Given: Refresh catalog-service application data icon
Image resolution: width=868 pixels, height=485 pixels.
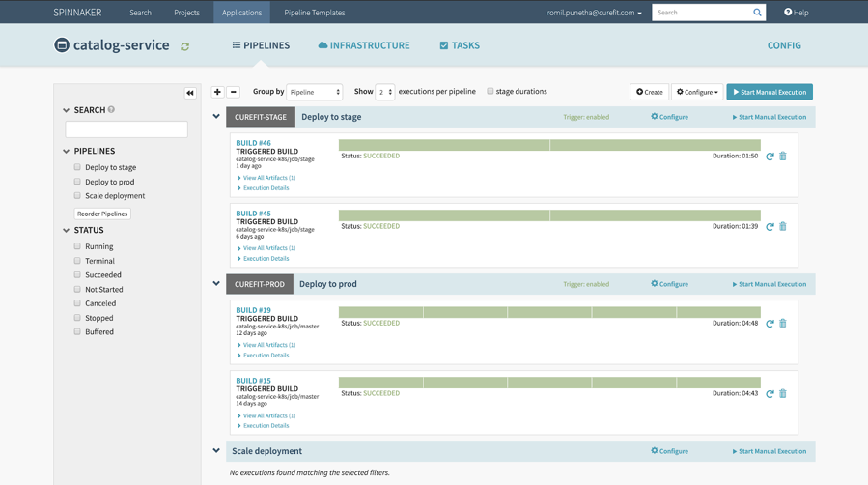Looking at the screenshot, I should tap(184, 47).
